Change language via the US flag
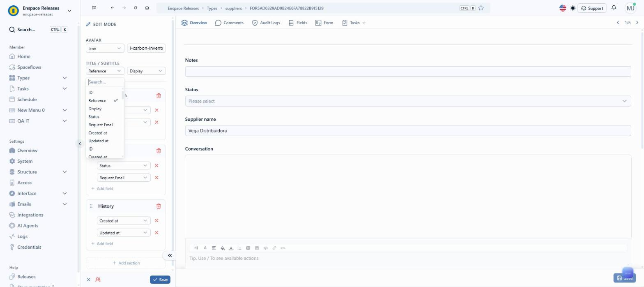This screenshot has height=287, width=644. 563,8
